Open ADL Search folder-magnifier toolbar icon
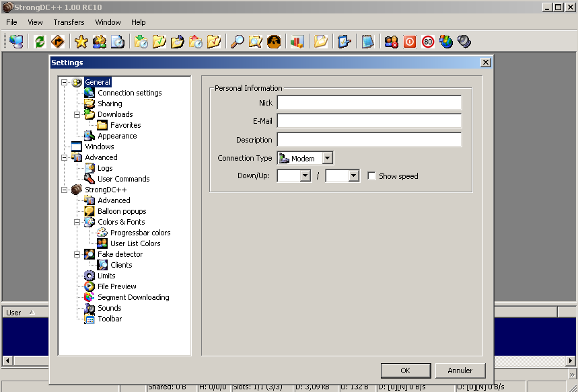 point(256,41)
